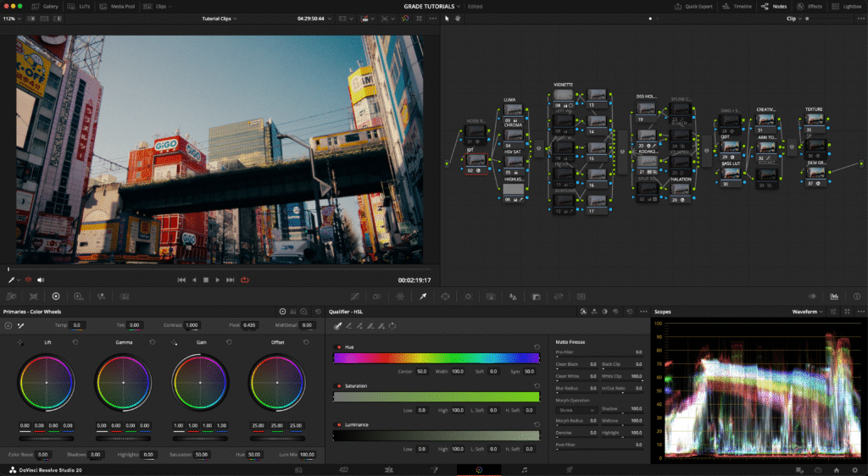Pick black point for Lift wheel
Viewport: 868px width, 476px height.
tap(21, 343)
